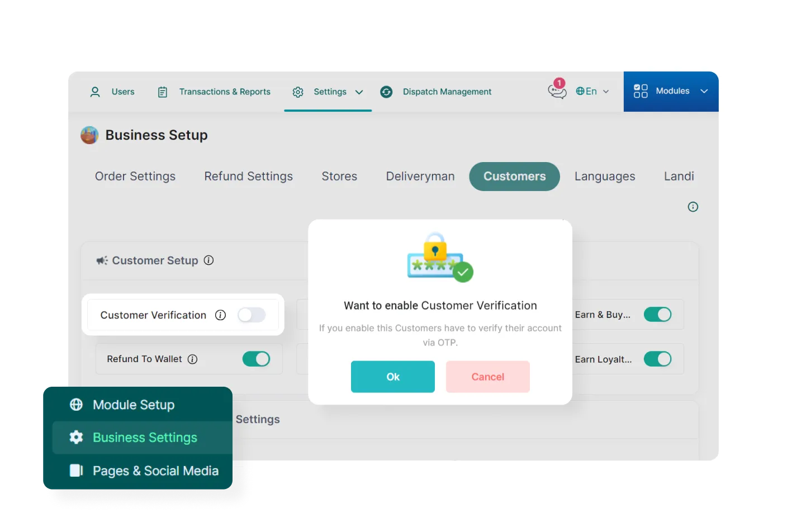Click the Refund To Wallet info icon
Image resolution: width=787 pixels, height=532 pixels.
[x=193, y=359]
